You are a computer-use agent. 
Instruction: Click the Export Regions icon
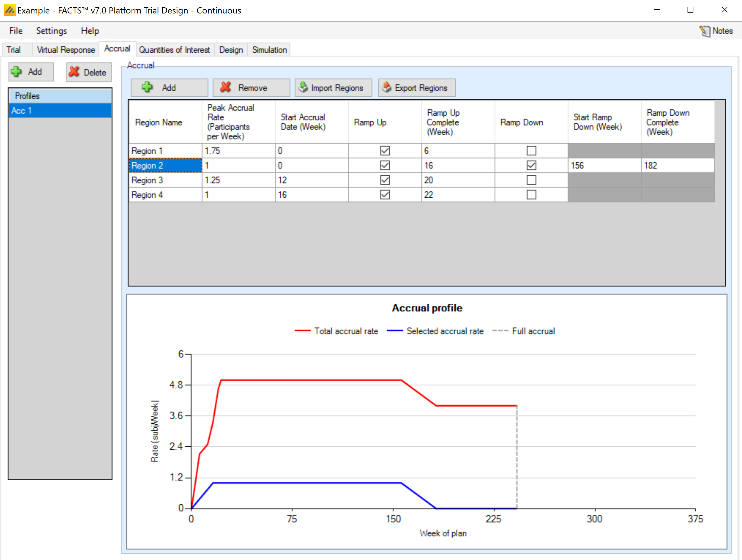click(x=387, y=87)
